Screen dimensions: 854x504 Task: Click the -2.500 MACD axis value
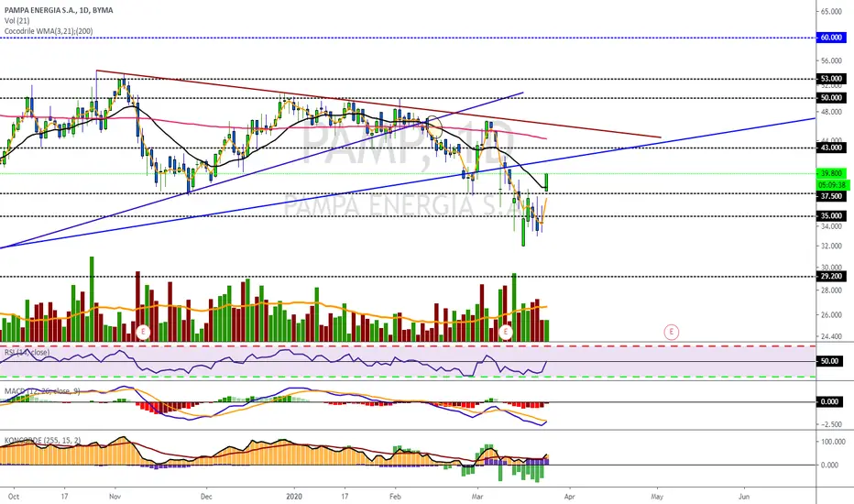coord(831,424)
